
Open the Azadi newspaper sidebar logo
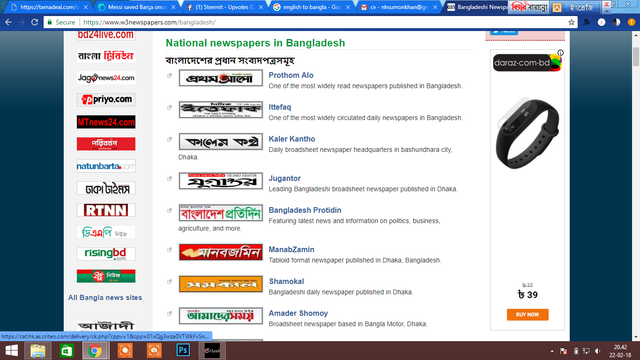(x=106, y=326)
